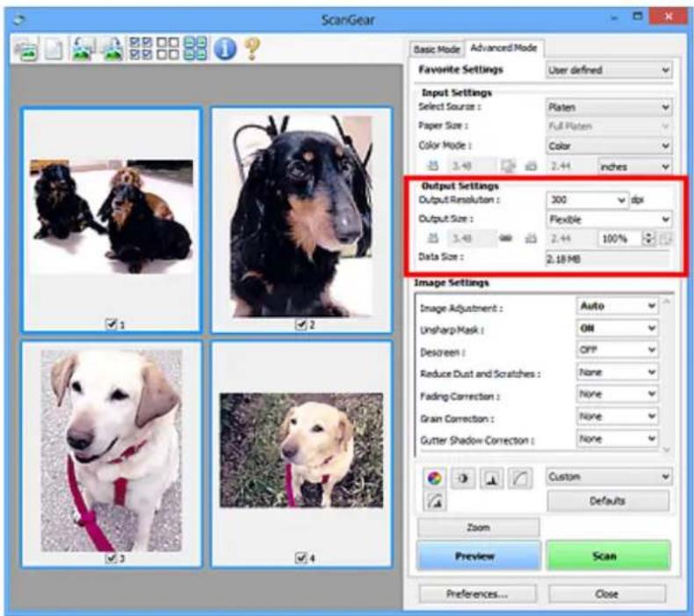Click the Data Size 2.18 MB field
Viewport: 694px width, 616px height.
[x=608, y=259]
